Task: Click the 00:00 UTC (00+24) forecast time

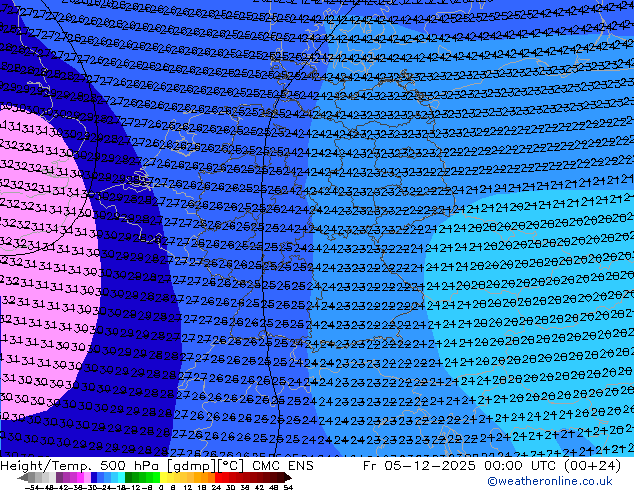Action: (552, 466)
